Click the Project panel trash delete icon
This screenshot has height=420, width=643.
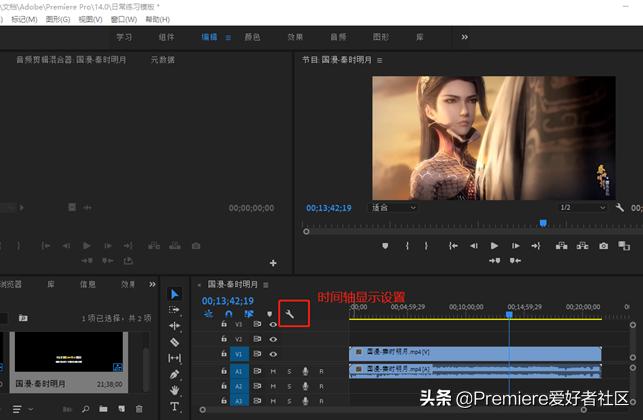click(x=139, y=409)
